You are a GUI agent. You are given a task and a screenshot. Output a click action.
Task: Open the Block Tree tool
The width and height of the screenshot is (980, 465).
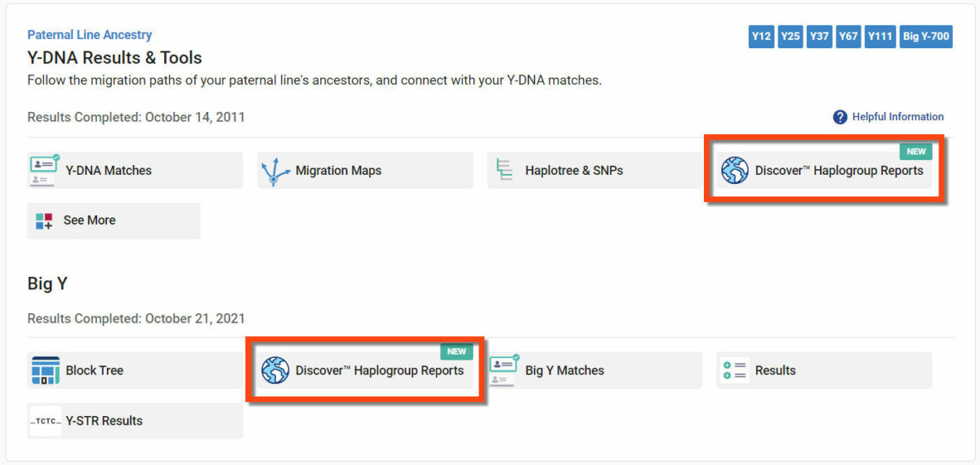135,370
